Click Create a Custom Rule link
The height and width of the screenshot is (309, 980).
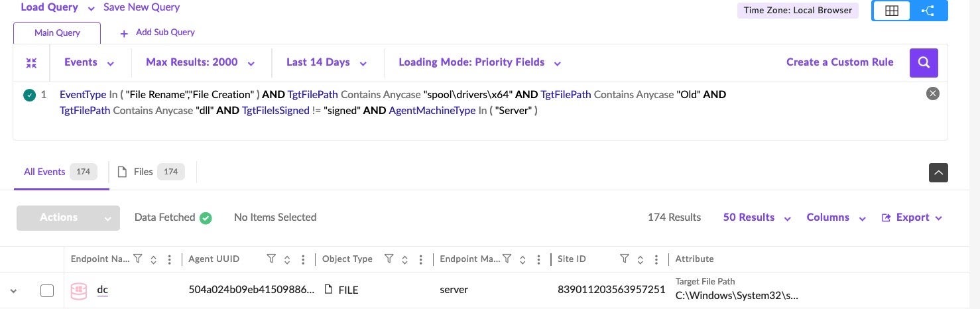tap(839, 62)
